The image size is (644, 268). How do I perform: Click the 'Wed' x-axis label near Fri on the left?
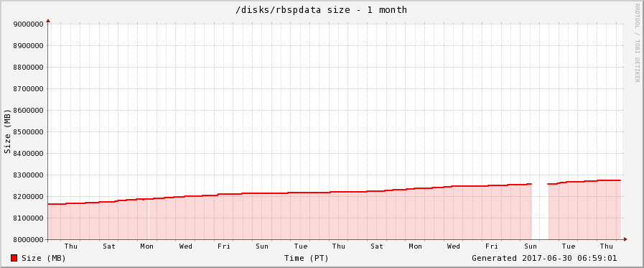[185, 246]
